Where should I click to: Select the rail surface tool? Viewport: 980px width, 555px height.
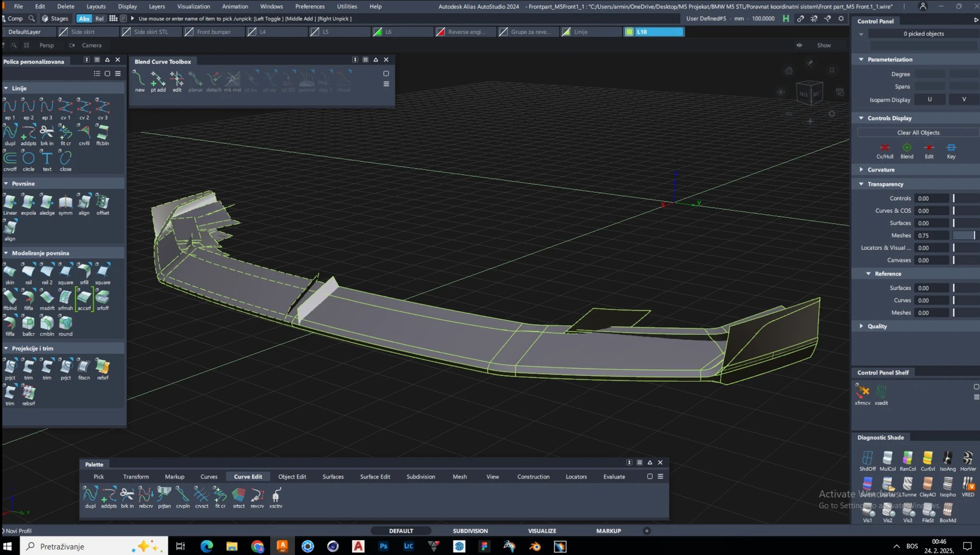(x=29, y=271)
